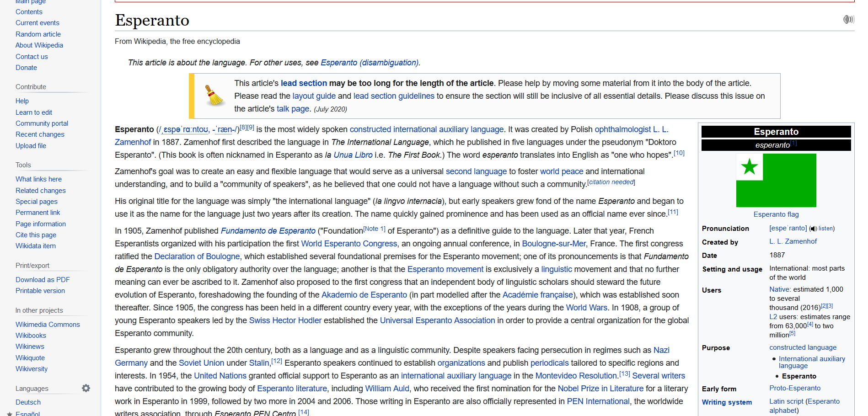Visit the Community portal
Viewport: 868px width, 416px height.
coord(42,123)
